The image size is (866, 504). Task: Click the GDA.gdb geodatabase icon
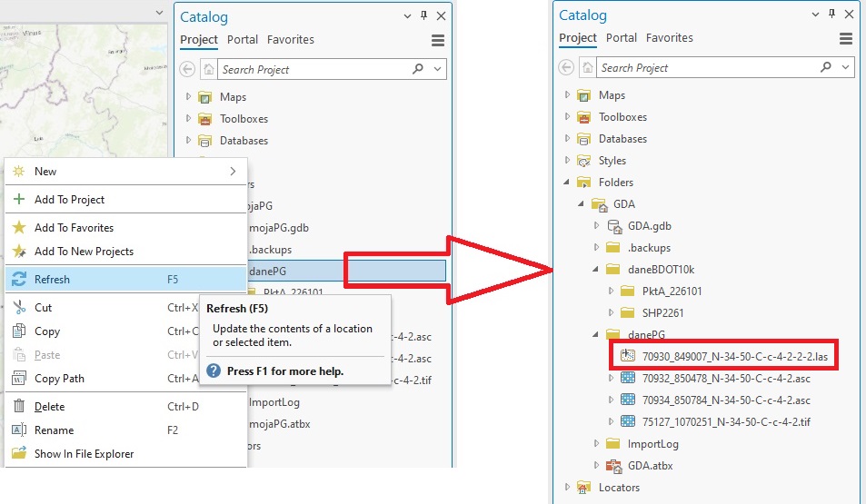coord(613,226)
